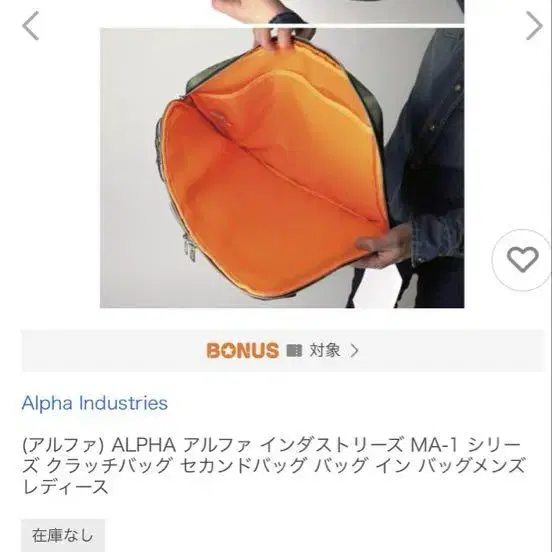Click the hand gripping bag's lower edge
Image resolution: width=552 pixels, height=552 pixels.
point(382,245)
